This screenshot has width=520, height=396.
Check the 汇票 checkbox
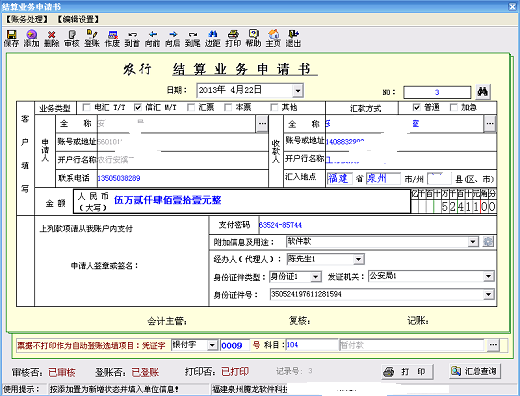(191, 107)
